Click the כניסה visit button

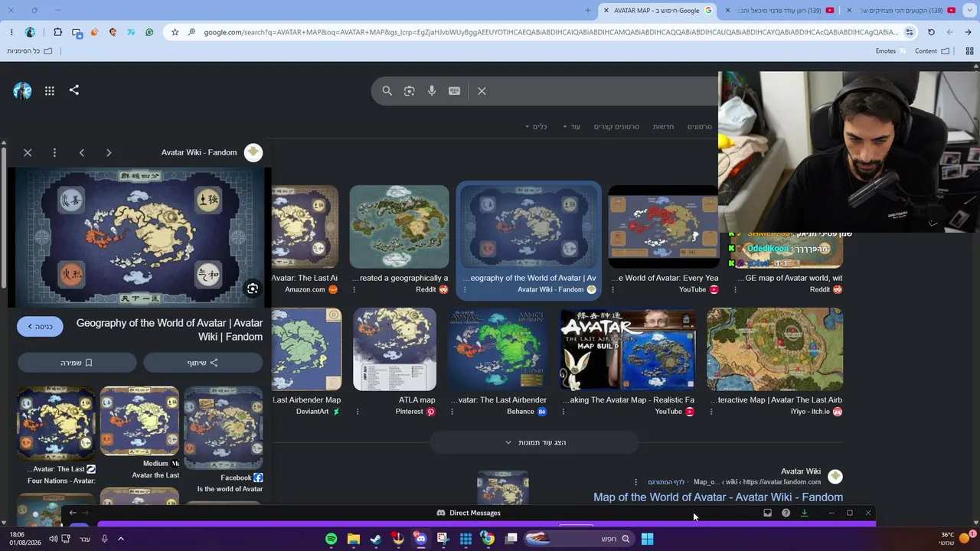pos(40,327)
